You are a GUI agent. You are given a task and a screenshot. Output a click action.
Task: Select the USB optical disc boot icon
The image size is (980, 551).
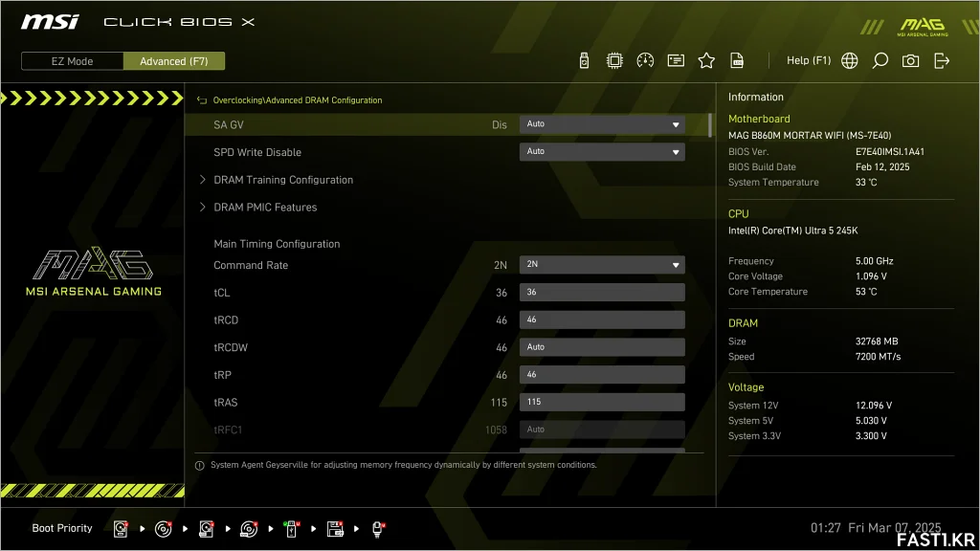249,529
